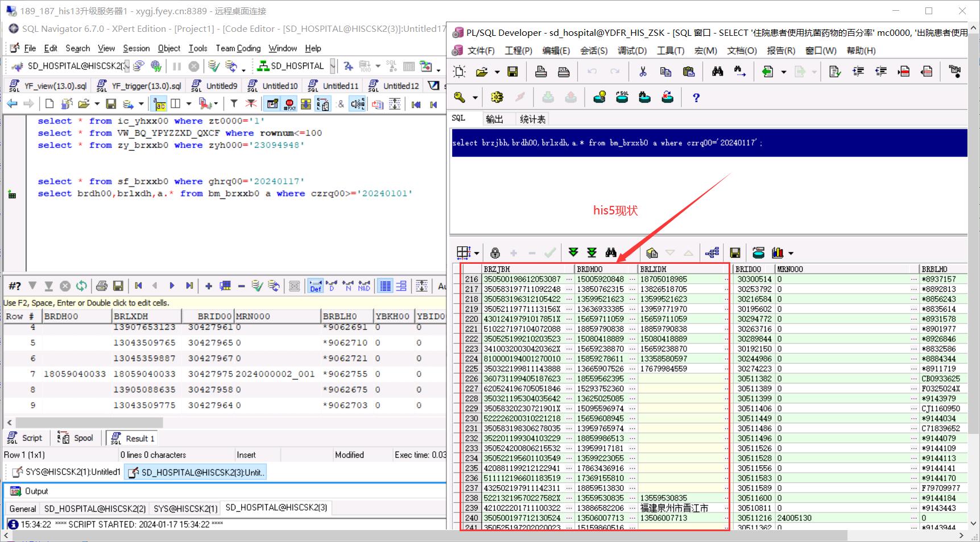Expand the SD_HOSPITAL schema dropdown

tap(332, 66)
